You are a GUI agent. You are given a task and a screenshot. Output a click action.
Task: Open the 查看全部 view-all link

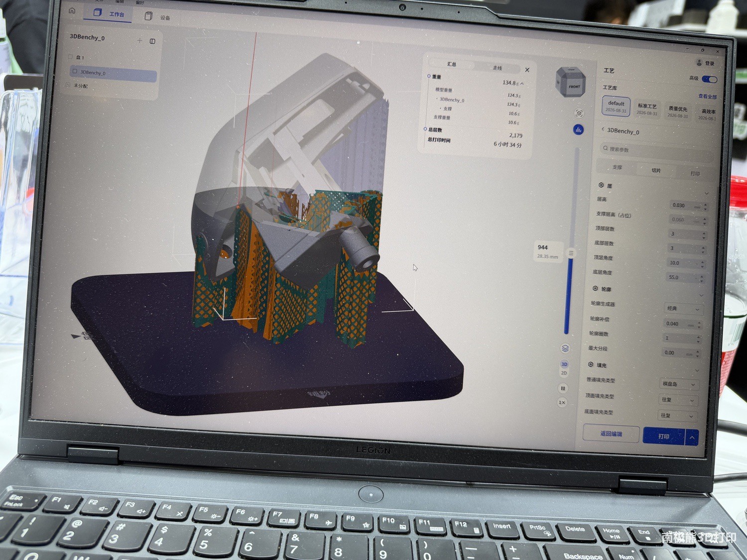coord(707,97)
